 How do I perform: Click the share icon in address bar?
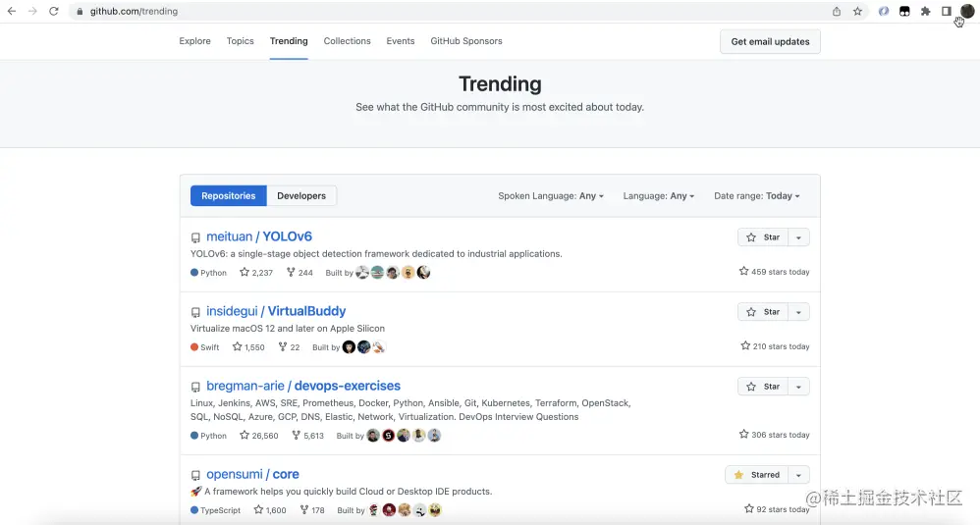pyautogui.click(x=837, y=11)
